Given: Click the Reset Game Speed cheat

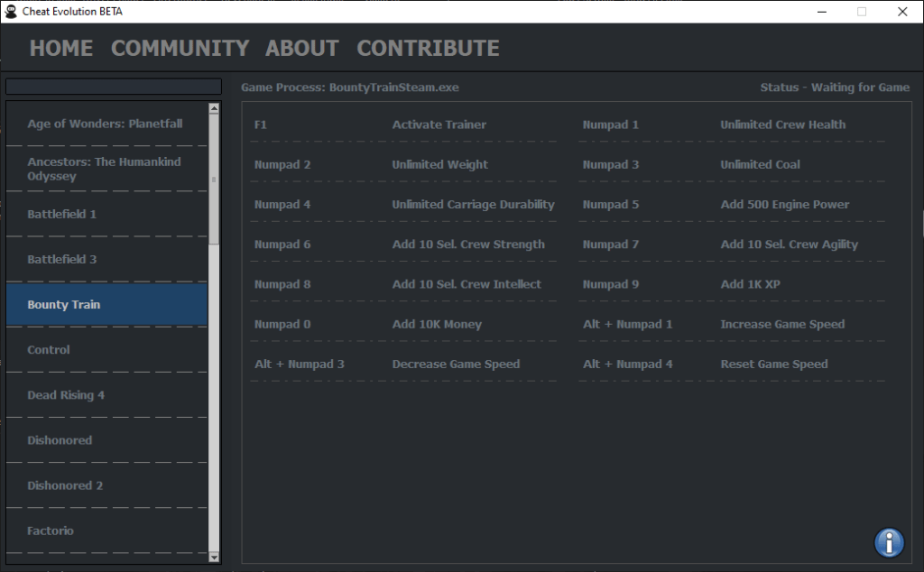Looking at the screenshot, I should 773,364.
